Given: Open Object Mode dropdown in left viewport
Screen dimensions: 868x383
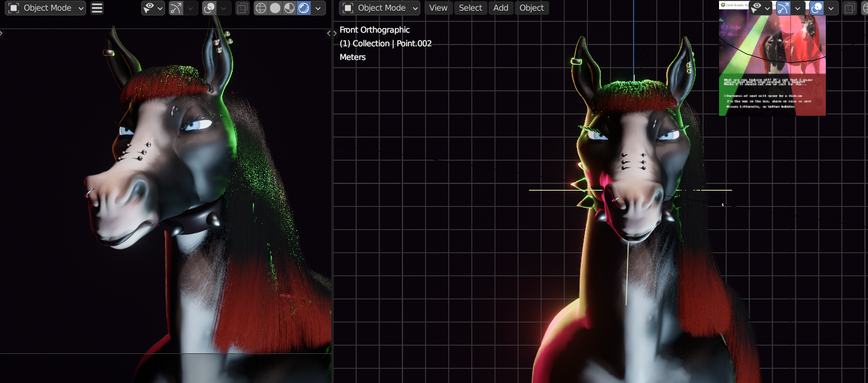Looking at the screenshot, I should [45, 8].
